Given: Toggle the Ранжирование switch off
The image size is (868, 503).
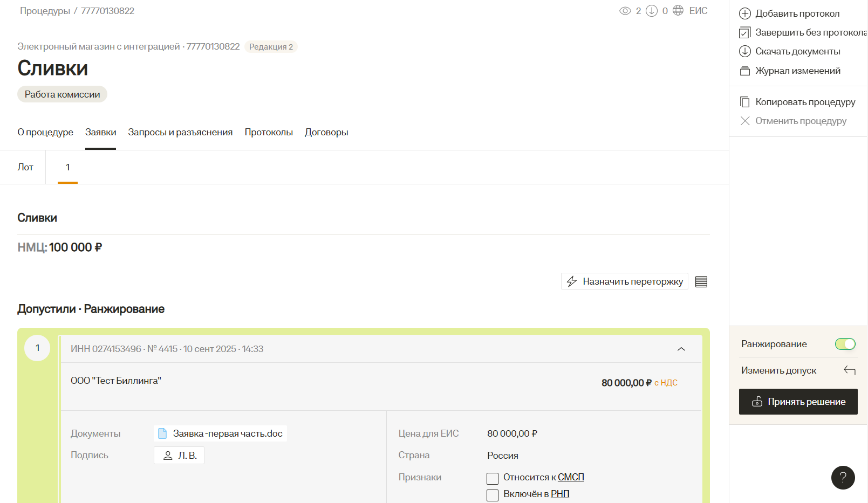Looking at the screenshot, I should (x=845, y=344).
